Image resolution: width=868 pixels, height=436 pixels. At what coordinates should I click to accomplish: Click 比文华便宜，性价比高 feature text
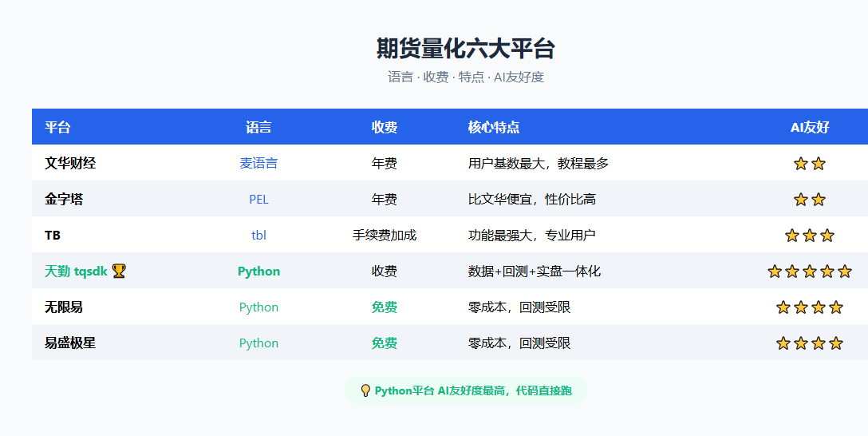pyautogui.click(x=532, y=199)
